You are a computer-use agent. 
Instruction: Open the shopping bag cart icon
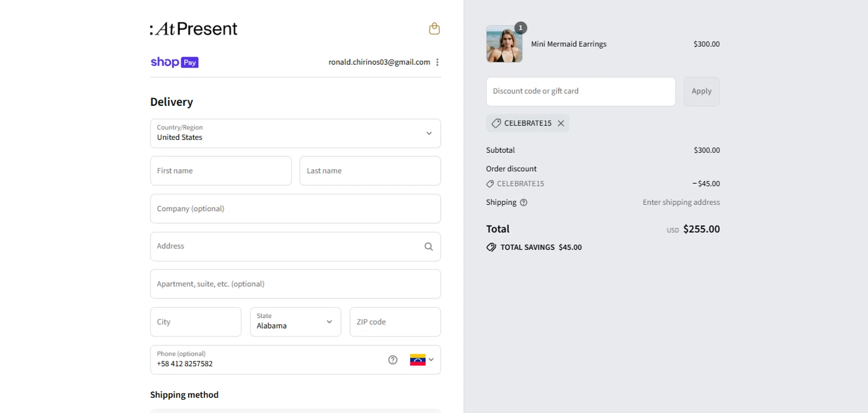[435, 28]
